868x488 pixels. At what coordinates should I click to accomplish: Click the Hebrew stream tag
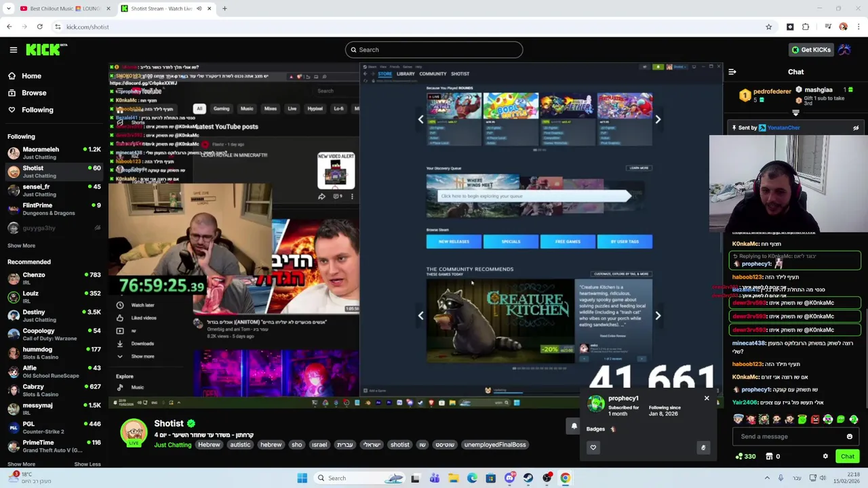[x=209, y=445]
